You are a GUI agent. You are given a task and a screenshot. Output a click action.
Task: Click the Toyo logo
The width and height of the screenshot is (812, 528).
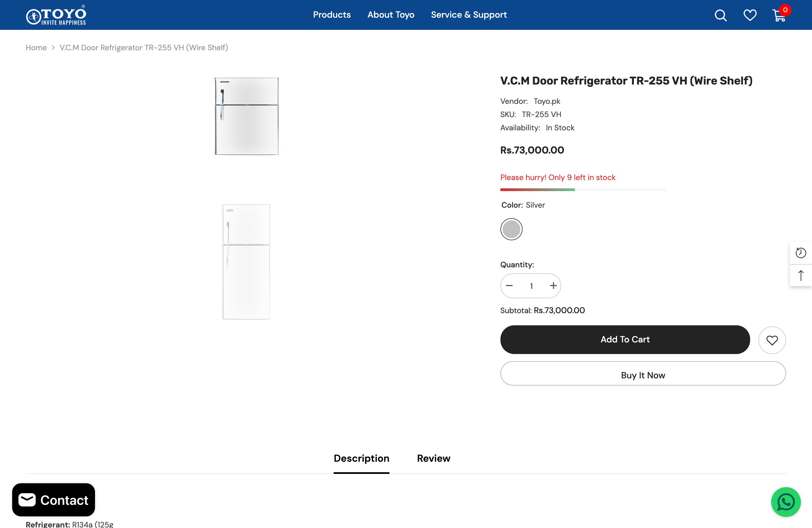[x=56, y=15]
